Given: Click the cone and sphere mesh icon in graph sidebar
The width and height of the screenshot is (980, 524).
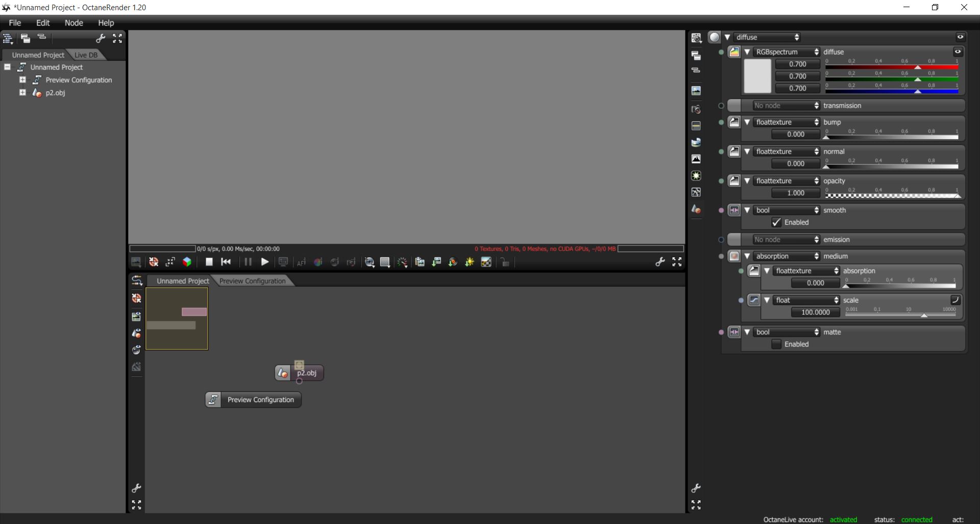Looking at the screenshot, I should [x=136, y=333].
